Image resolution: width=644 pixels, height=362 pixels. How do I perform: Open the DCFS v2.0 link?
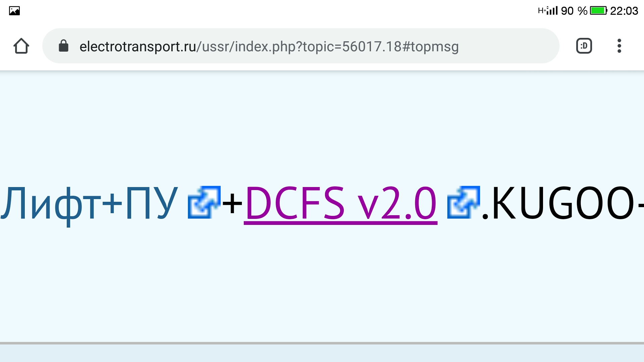(340, 203)
